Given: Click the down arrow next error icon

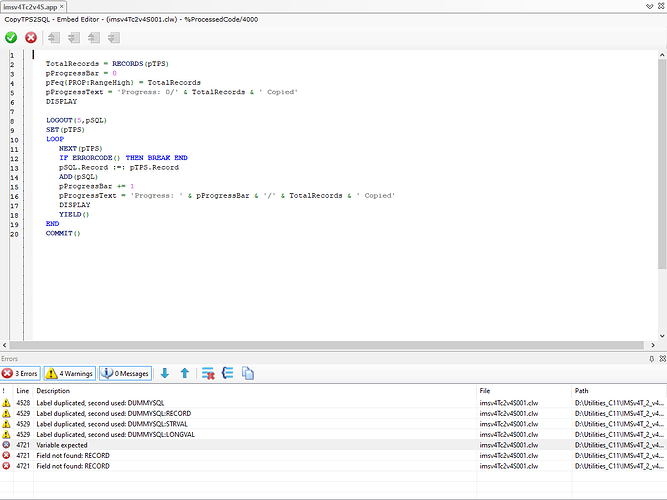Looking at the screenshot, I should tap(165, 373).
